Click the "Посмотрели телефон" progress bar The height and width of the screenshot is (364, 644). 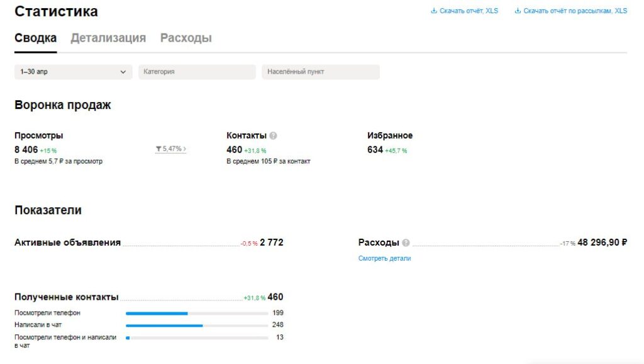[196, 313]
